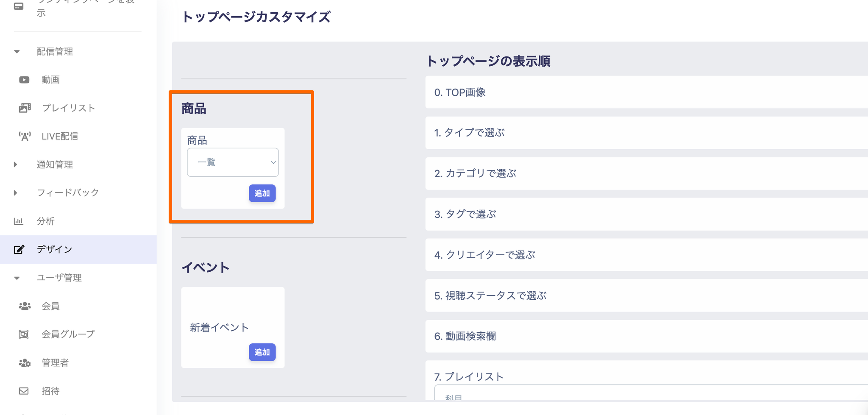Image resolution: width=868 pixels, height=415 pixels.
Task: Click 追加 button under 商品
Action: pyautogui.click(x=262, y=193)
